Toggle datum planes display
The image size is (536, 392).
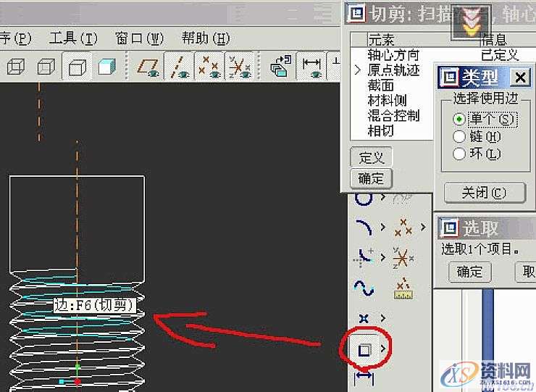click(x=148, y=67)
